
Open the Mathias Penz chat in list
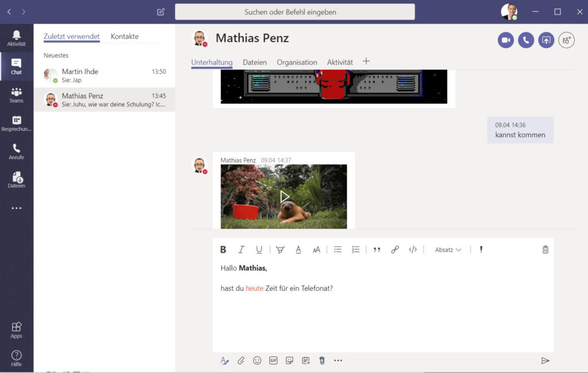tap(105, 100)
